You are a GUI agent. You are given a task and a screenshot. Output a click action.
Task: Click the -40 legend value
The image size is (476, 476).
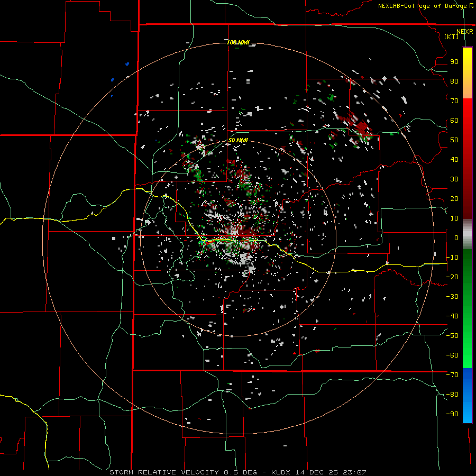pos(452,316)
